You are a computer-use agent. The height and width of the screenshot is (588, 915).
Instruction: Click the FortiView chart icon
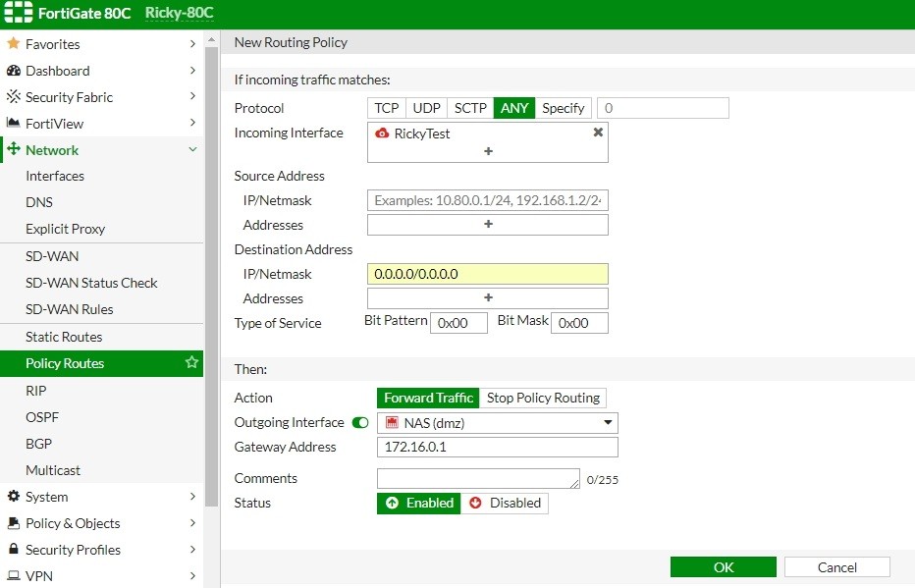click(13, 123)
